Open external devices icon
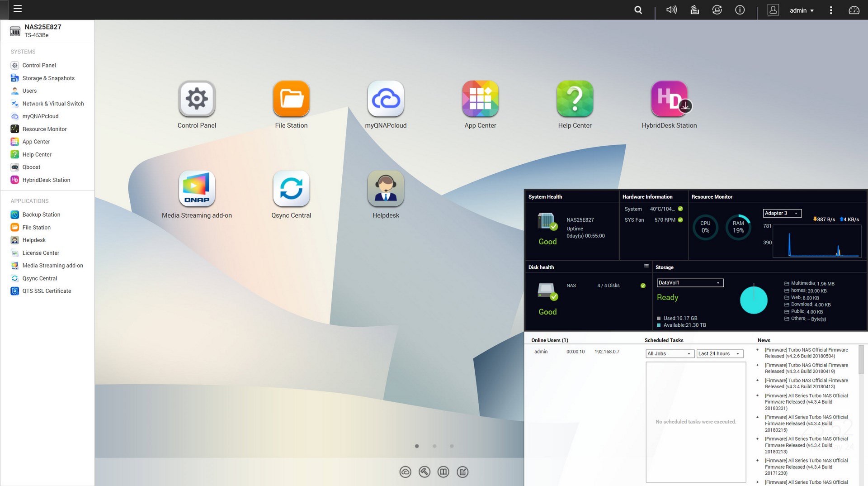Screen dimensions: 868x486 click(717, 10)
